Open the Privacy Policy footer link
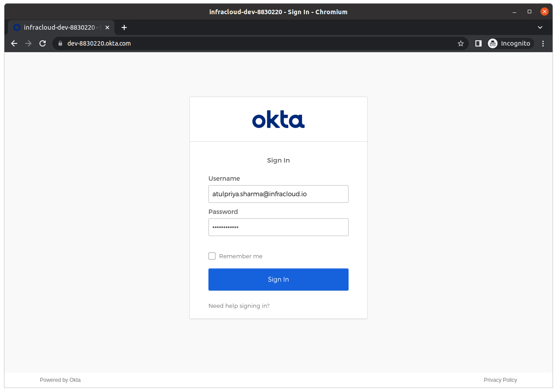The image size is (557, 392). [x=500, y=380]
